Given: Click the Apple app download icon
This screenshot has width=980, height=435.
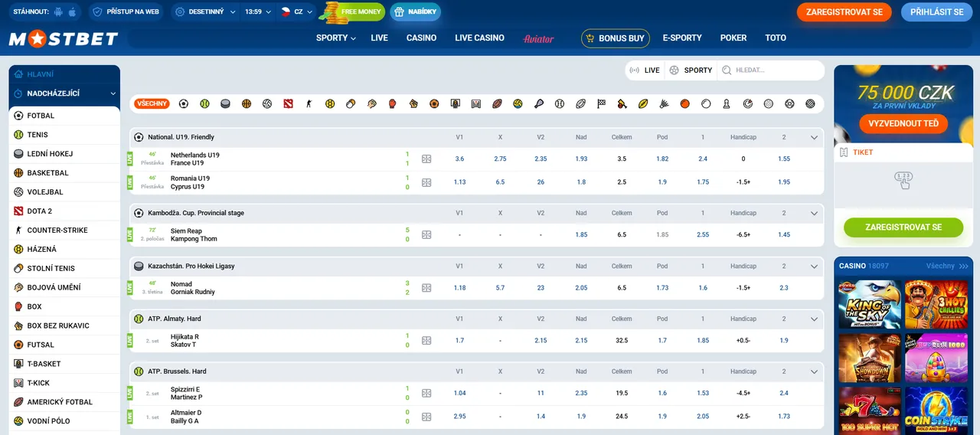Looking at the screenshot, I should pyautogui.click(x=73, y=12).
